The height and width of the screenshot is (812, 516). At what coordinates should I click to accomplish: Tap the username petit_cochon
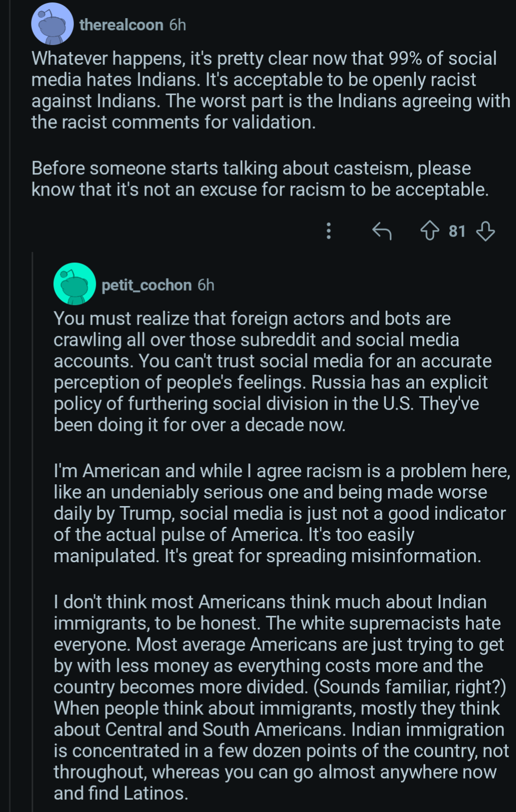[146, 285]
